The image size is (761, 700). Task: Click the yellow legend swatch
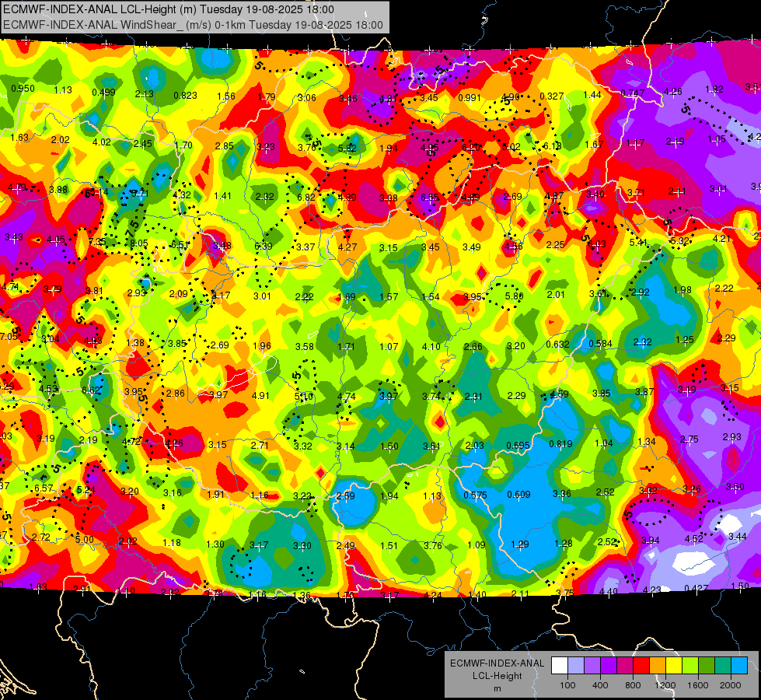click(674, 666)
